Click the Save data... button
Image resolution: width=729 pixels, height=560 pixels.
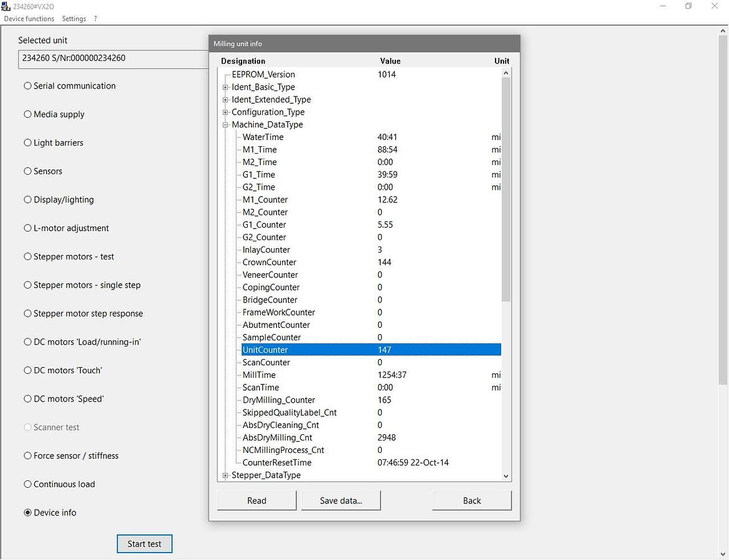coord(341,501)
